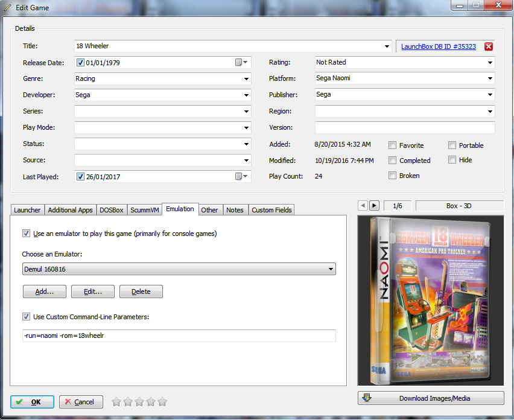Confirm changes with OK button
Image resolution: width=514 pixels, height=420 pixels.
tap(32, 402)
